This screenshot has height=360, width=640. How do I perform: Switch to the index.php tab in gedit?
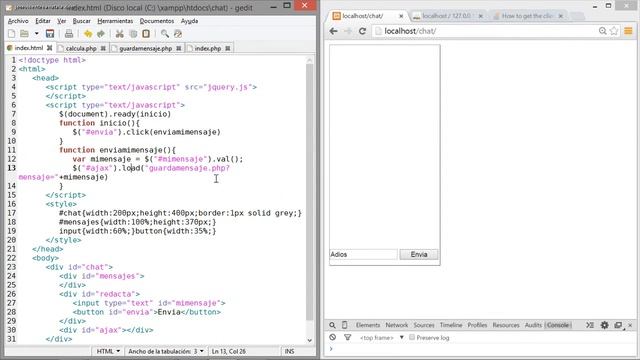click(x=208, y=48)
